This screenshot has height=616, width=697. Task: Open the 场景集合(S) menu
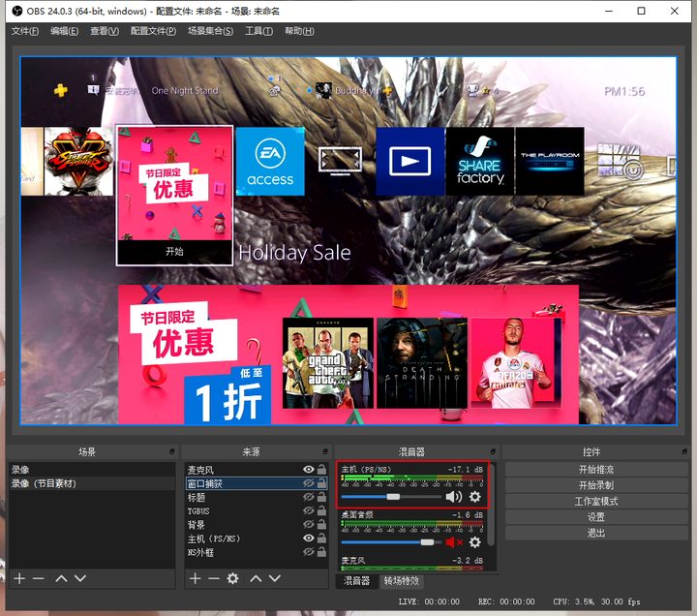click(x=210, y=31)
